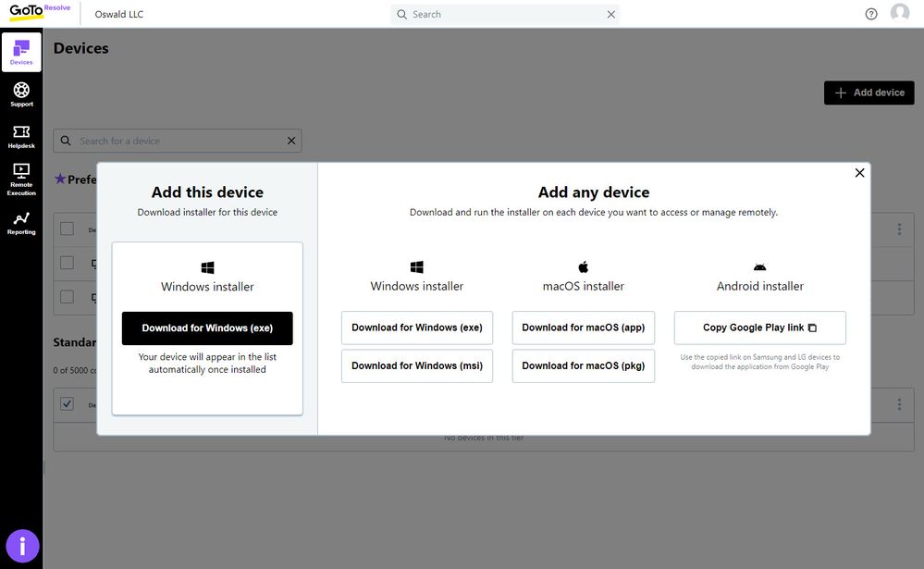Click Copy Google Play link
This screenshot has height=569, width=924.
(760, 328)
